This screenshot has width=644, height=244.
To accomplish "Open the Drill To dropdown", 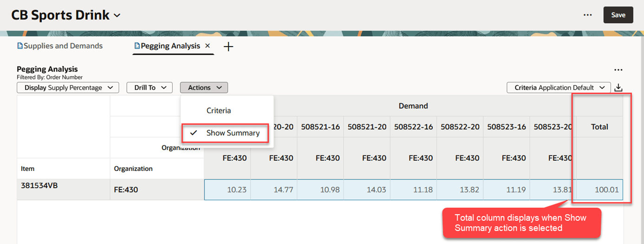I will click(x=150, y=87).
